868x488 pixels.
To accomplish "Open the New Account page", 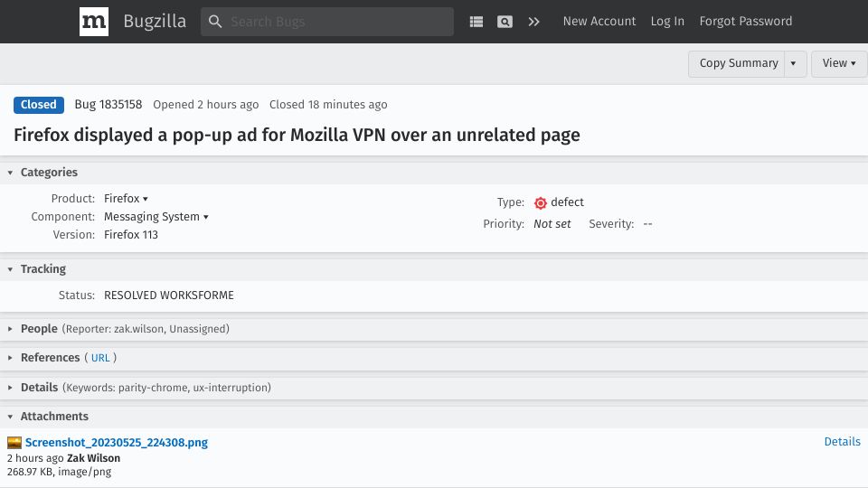I will pyautogui.click(x=599, y=21).
